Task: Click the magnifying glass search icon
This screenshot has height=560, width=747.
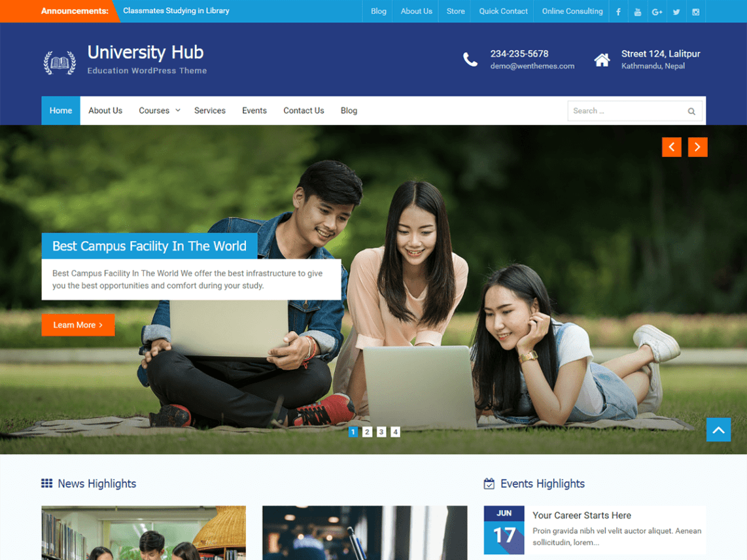Action: [x=691, y=111]
